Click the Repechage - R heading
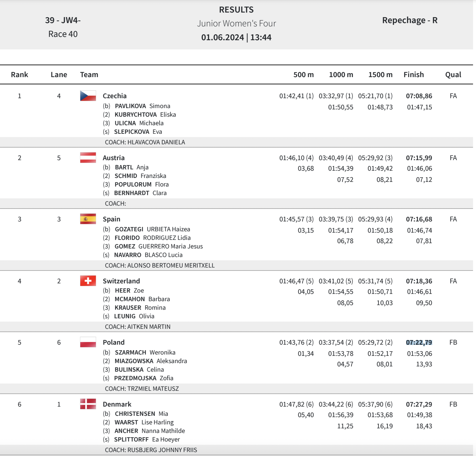 (x=410, y=20)
